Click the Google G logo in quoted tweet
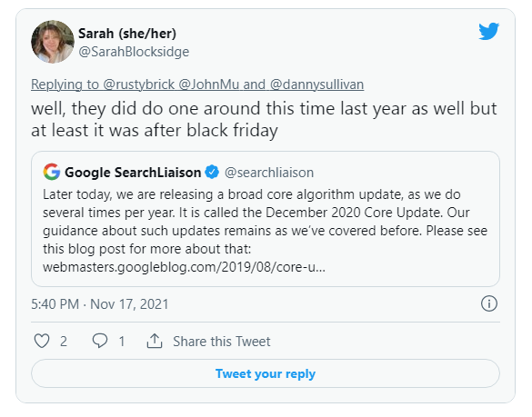The width and height of the screenshot is (532, 417). click(52, 172)
